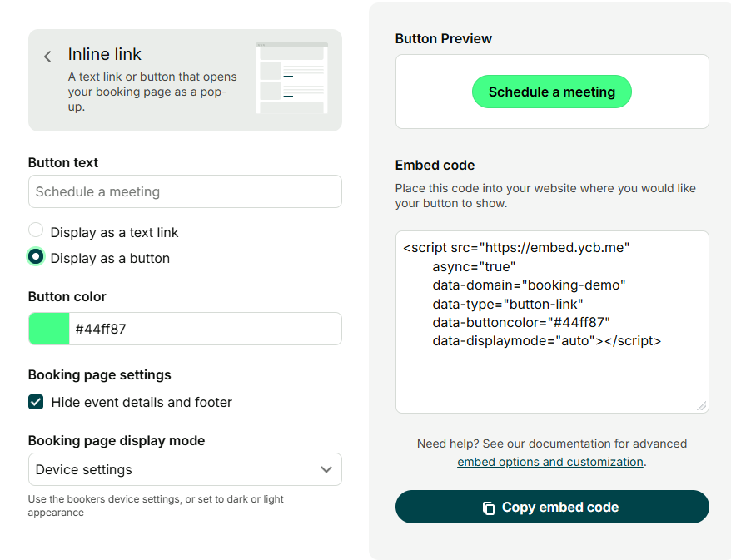Screen dimensions: 731x560
Task: Click the Inline link layout illustration thumbnail
Action: tap(291, 78)
